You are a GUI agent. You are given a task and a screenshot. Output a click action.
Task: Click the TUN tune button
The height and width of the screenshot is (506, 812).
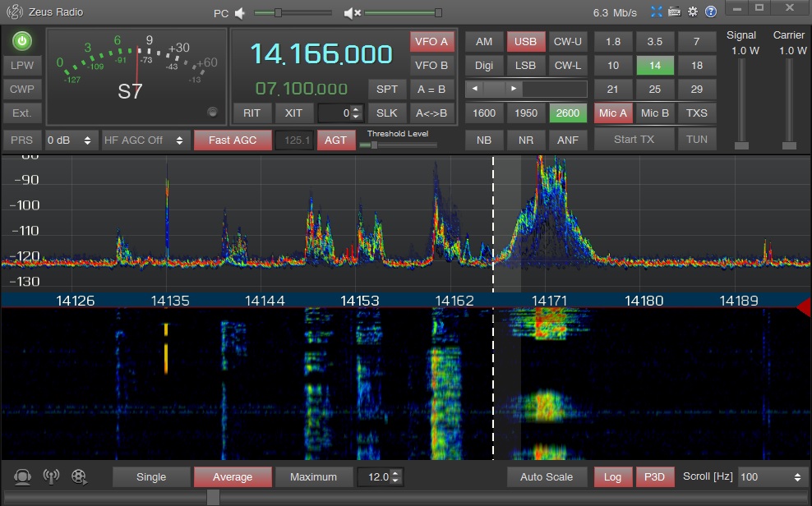pos(696,140)
